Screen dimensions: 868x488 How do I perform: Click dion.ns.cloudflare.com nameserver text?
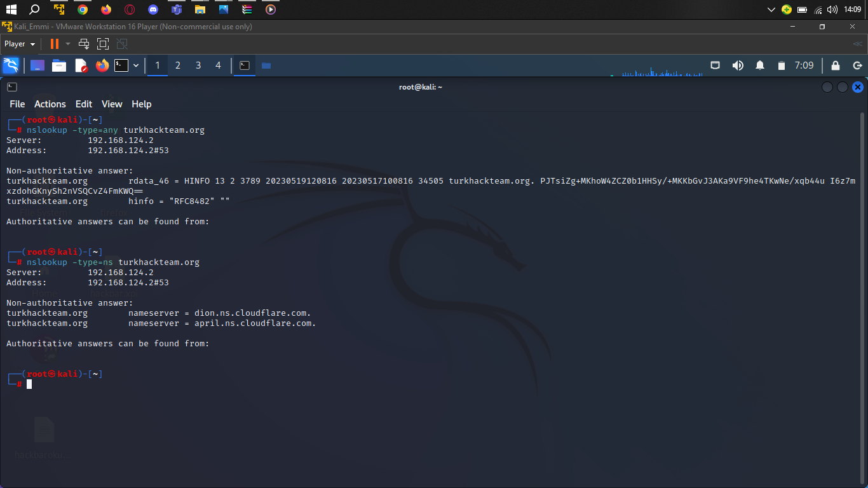click(x=253, y=313)
